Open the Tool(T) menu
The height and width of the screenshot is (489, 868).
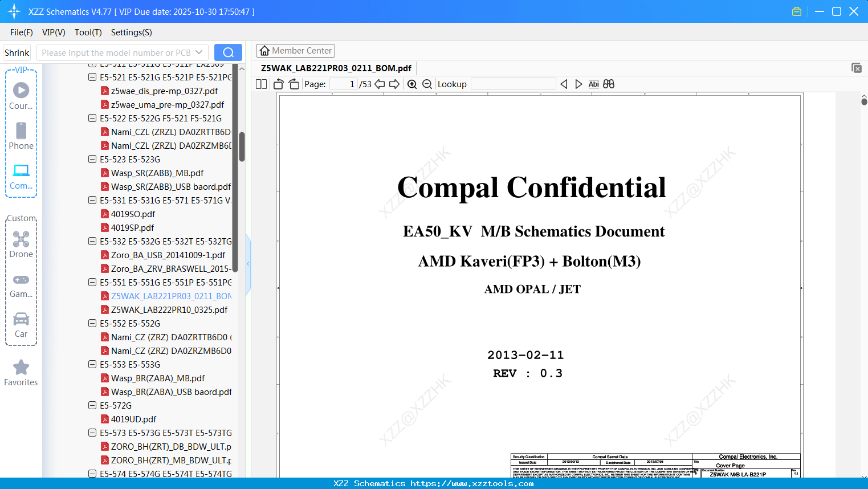coord(88,32)
